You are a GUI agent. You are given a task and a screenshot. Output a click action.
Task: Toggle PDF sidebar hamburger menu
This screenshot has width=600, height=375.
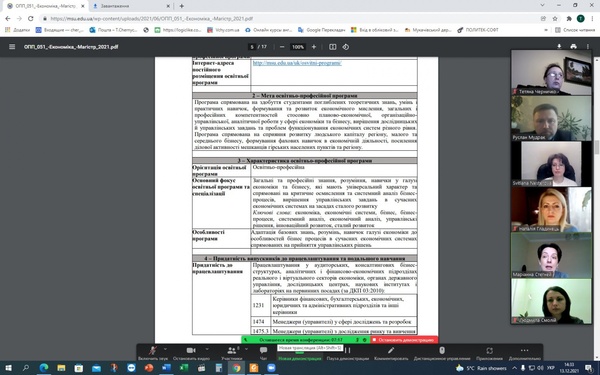coord(12,47)
